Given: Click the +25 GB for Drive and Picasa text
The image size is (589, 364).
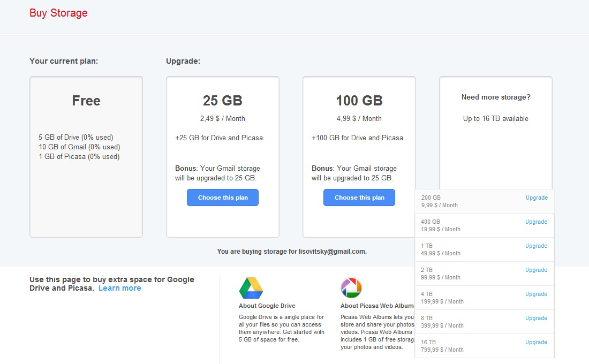Looking at the screenshot, I should pyautogui.click(x=219, y=138).
